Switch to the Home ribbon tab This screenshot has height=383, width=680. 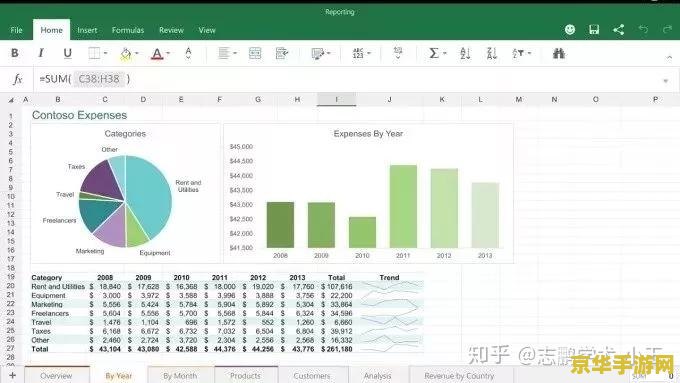pyautogui.click(x=52, y=30)
